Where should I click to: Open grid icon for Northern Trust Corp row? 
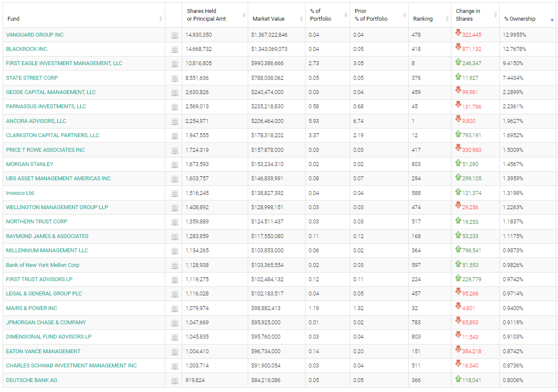click(x=175, y=222)
